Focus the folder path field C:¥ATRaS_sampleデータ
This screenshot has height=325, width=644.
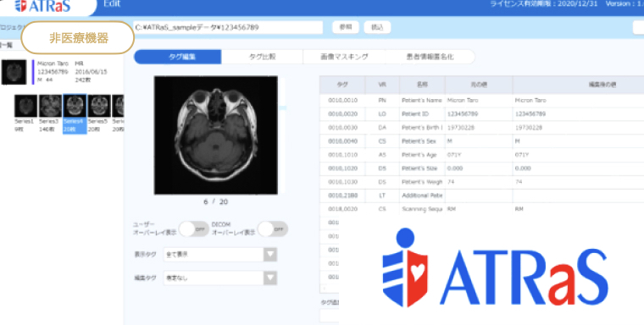click(x=228, y=27)
